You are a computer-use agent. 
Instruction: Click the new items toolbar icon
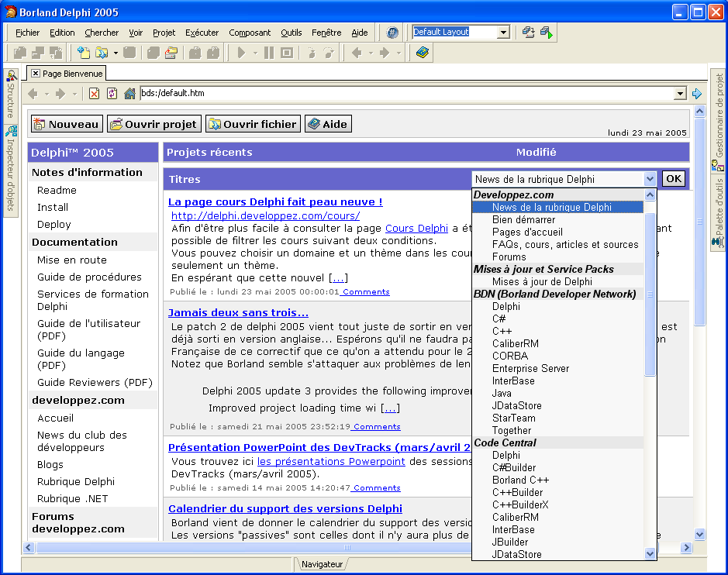pyautogui.click(x=84, y=53)
